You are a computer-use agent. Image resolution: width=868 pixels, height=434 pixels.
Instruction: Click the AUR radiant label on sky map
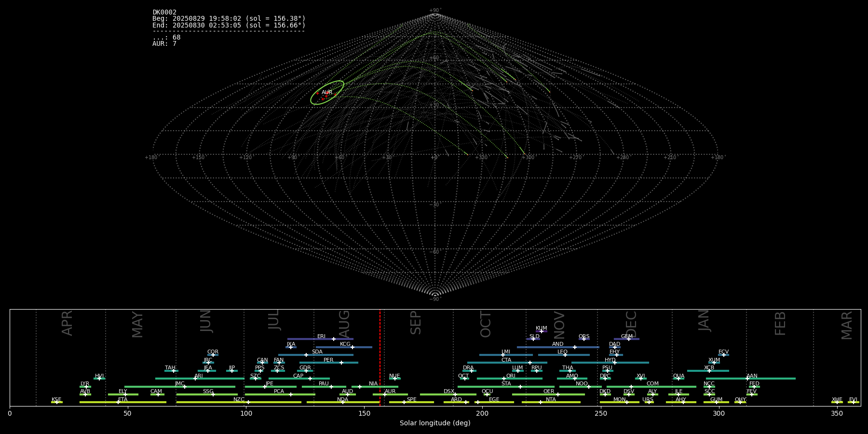click(x=327, y=92)
